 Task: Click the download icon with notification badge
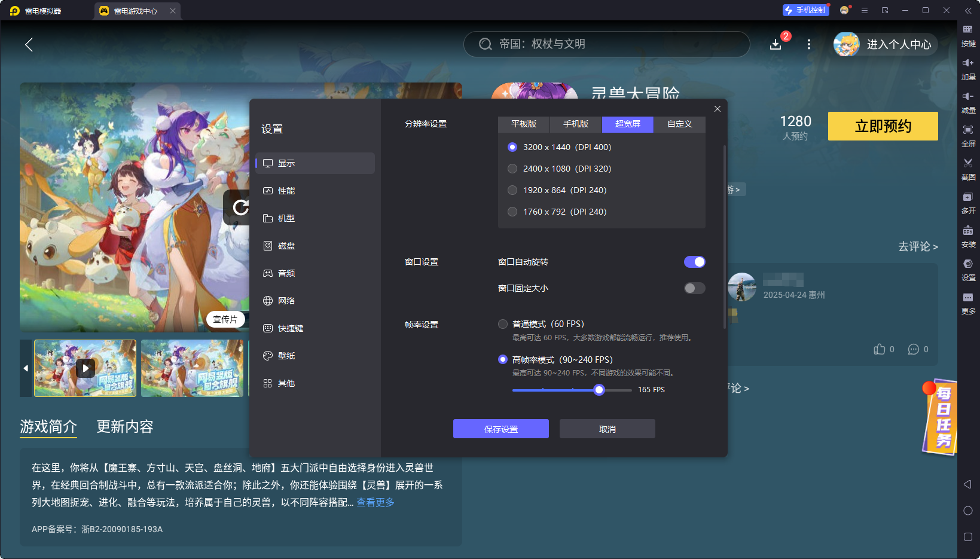(x=776, y=44)
